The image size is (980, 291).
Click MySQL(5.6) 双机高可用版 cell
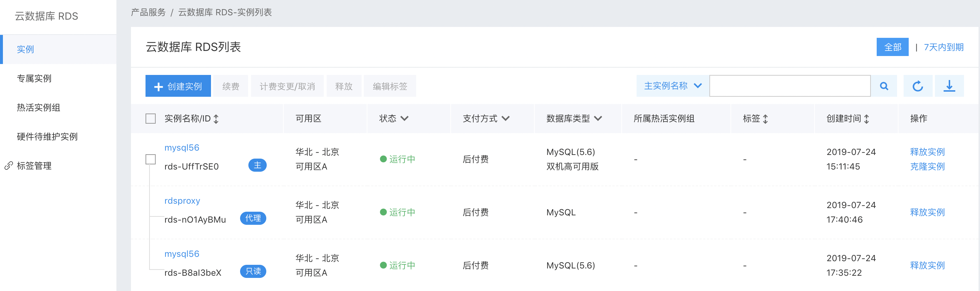(572, 159)
